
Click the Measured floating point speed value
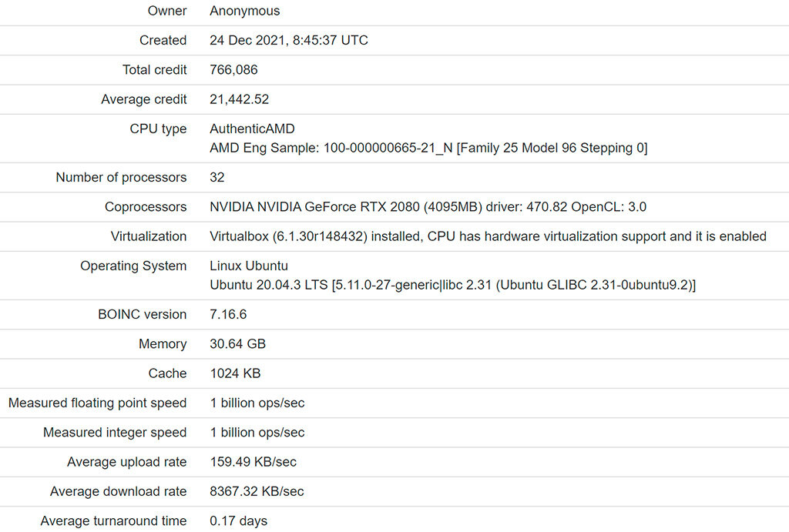pyautogui.click(x=257, y=403)
